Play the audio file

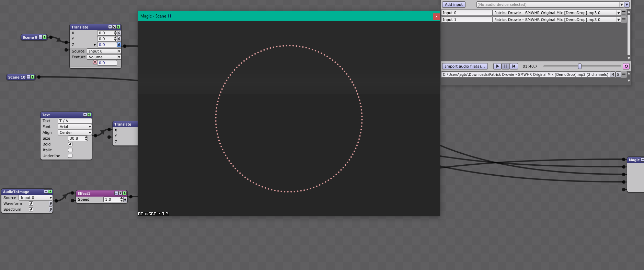497,66
